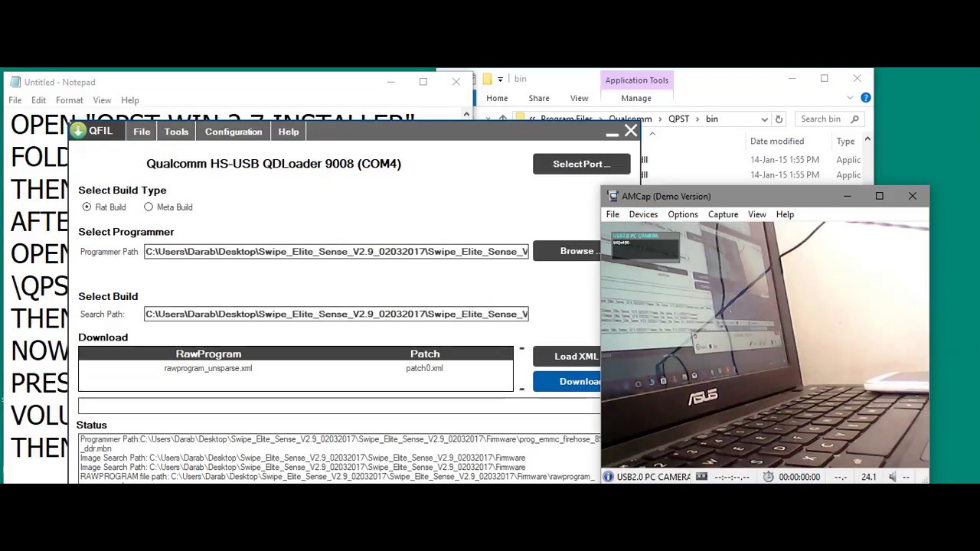Click the search magnifier icon in Explorer
Viewport: 980px width, 551px height.
tap(855, 119)
